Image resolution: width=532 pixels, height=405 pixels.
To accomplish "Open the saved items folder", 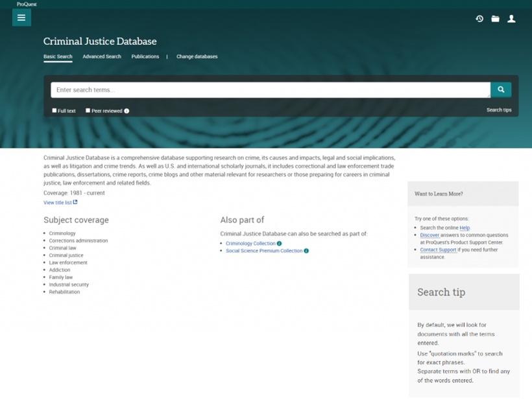I will coord(495,19).
